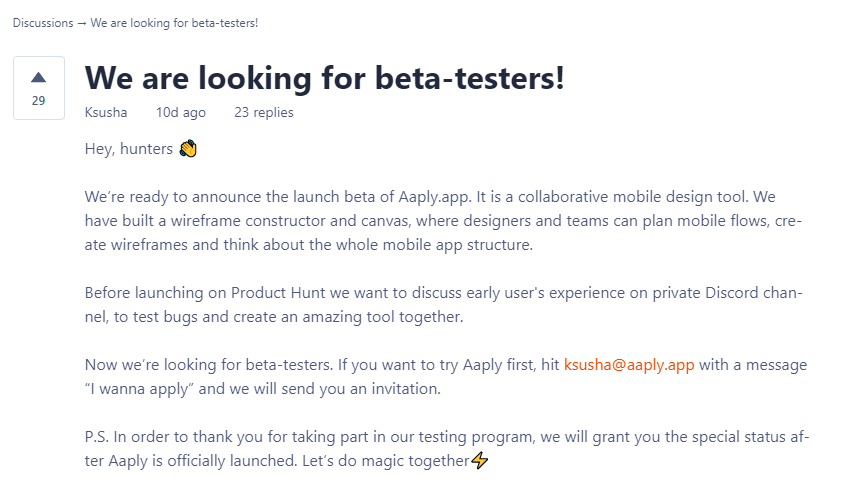Click the vote count number 29
868x489 pixels.
pyautogui.click(x=38, y=101)
